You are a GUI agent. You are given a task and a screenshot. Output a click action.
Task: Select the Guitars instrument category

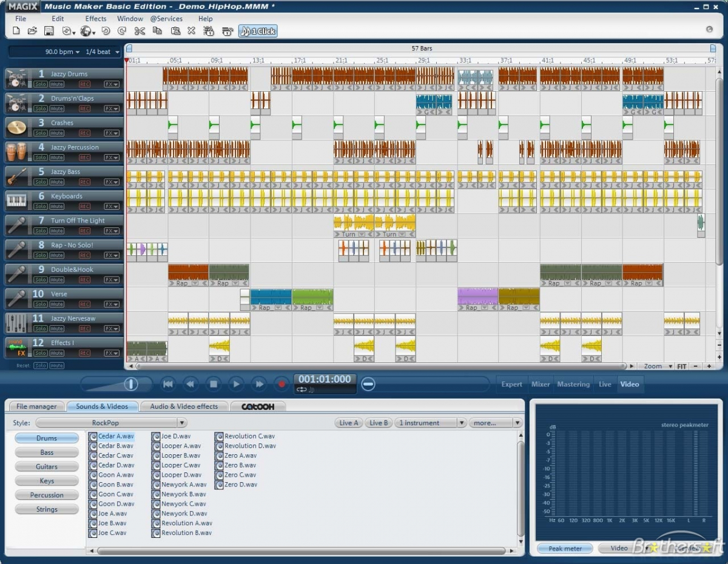[47, 467]
